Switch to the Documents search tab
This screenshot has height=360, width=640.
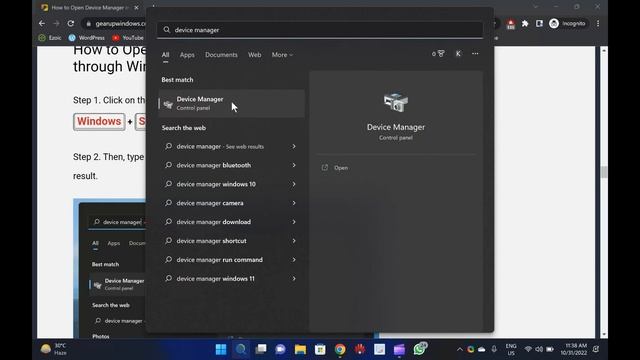(x=221, y=55)
